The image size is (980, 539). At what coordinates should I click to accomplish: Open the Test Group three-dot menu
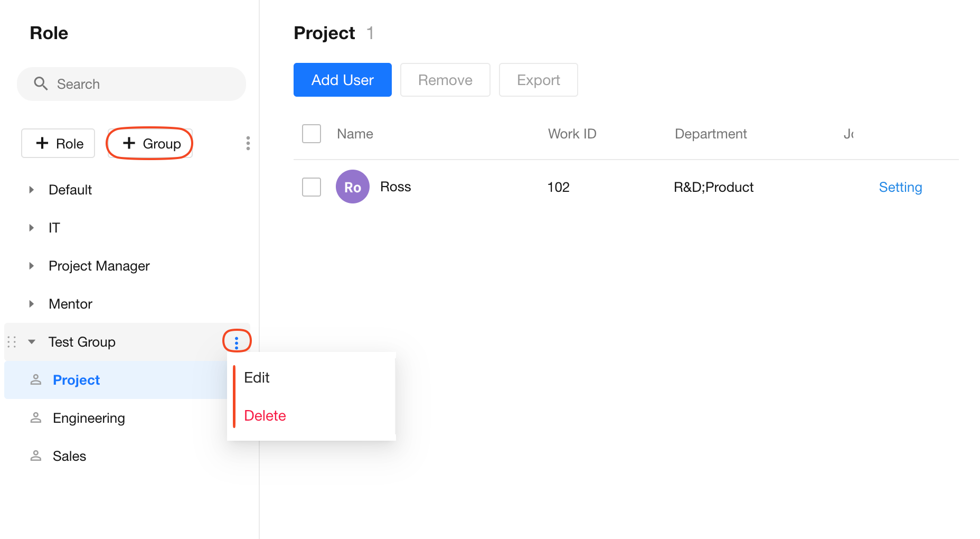coord(237,342)
